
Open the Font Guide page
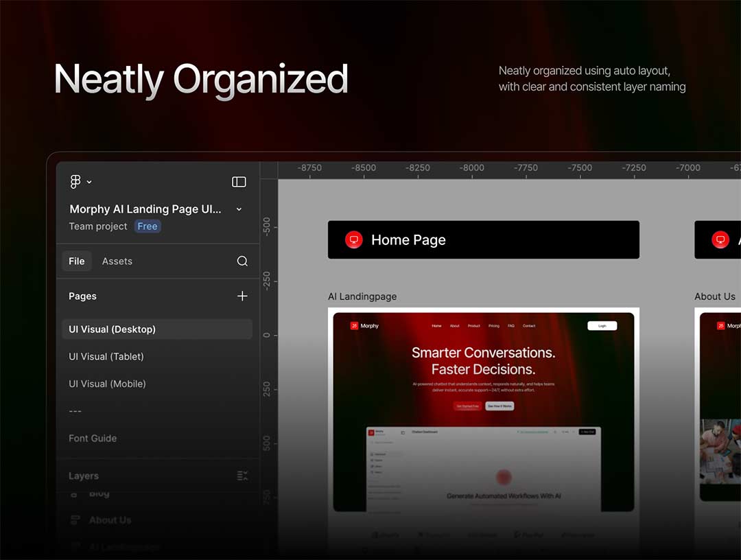(93, 438)
